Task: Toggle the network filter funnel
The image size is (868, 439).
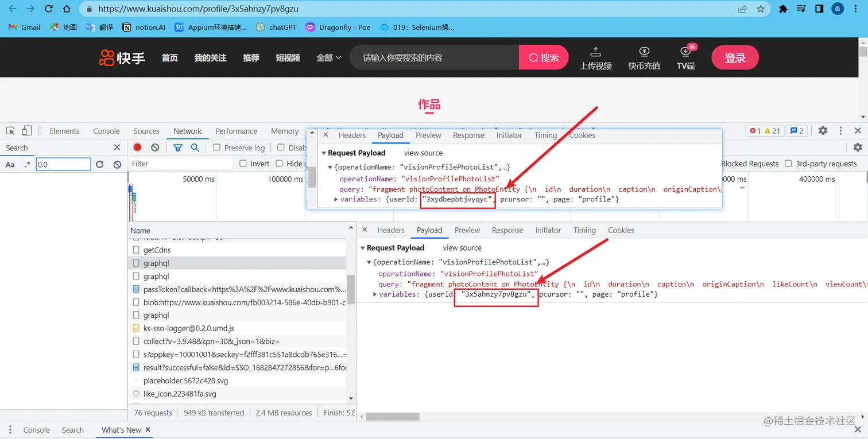Action: [x=178, y=147]
